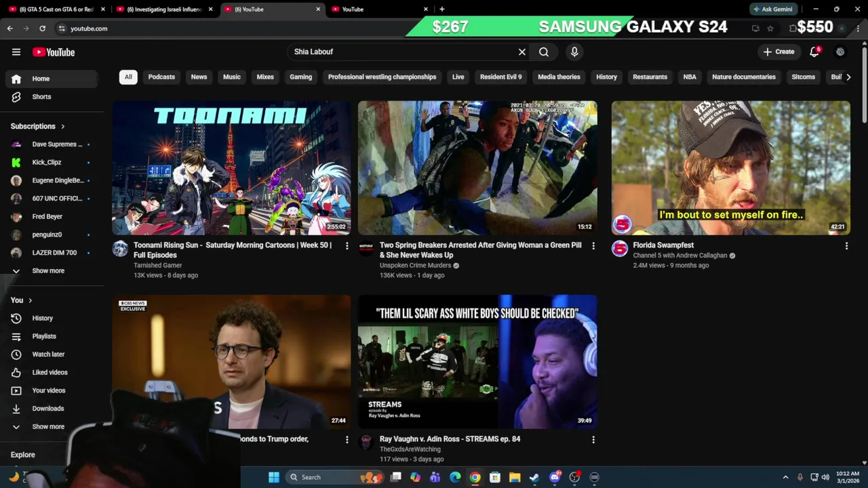868x488 pixels.
Task: Show more items under Downloads
Action: point(52,426)
